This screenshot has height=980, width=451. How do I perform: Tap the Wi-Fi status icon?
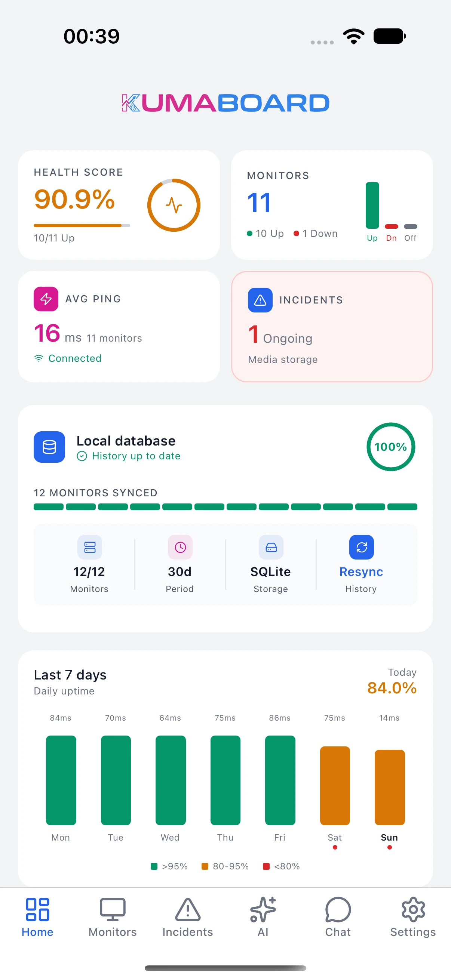(353, 36)
